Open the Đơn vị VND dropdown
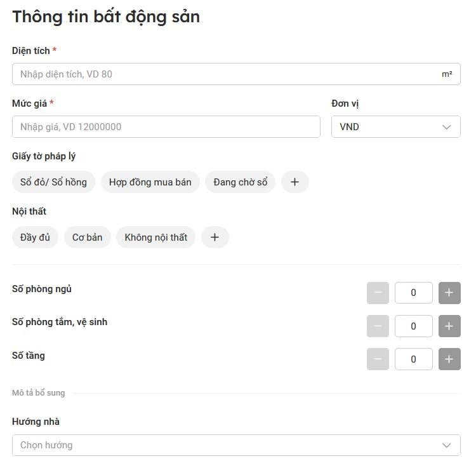Viewport: 476px width, 468px height. pos(395,127)
